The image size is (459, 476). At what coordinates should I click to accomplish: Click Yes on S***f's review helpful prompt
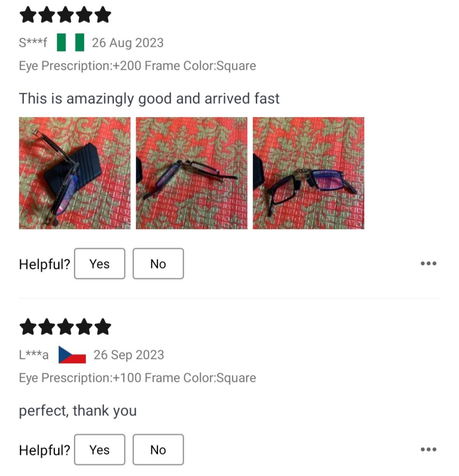coord(100,264)
